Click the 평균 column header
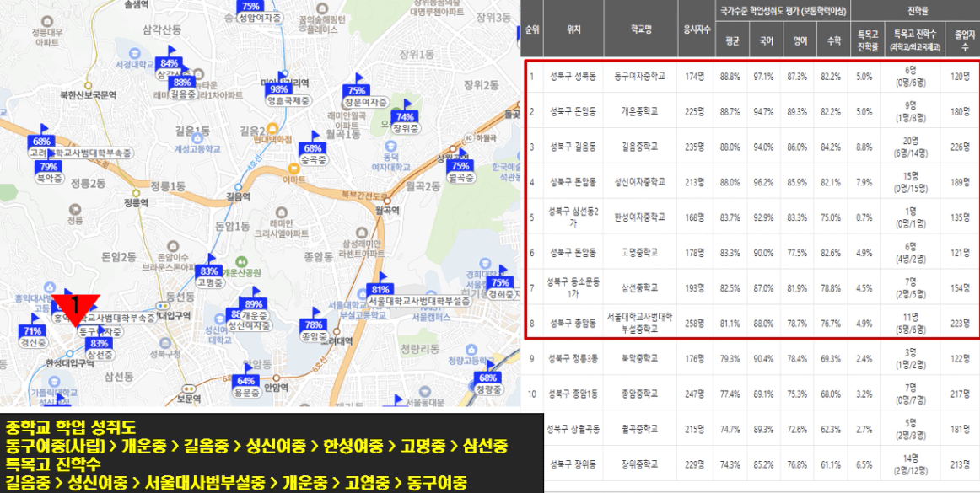This screenshot has height=493, width=980. [x=732, y=40]
